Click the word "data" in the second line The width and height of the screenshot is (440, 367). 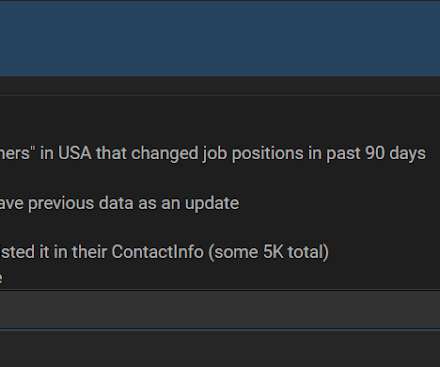click(x=116, y=203)
